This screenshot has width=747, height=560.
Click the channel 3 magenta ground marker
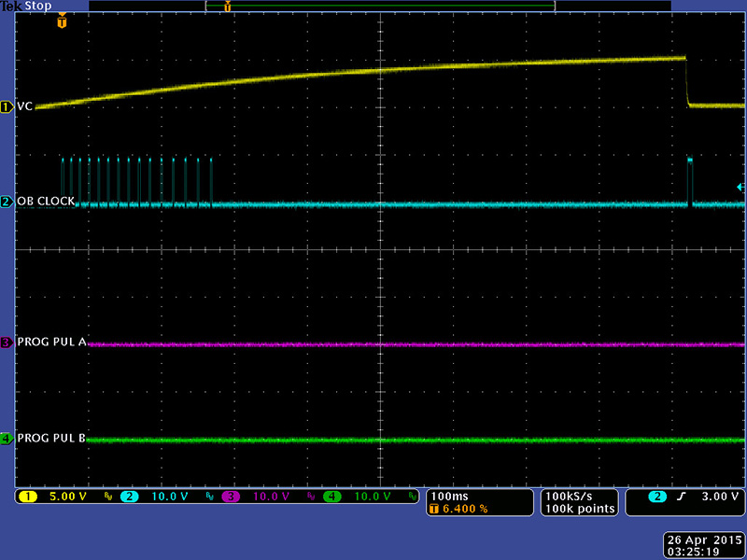coord(7,343)
